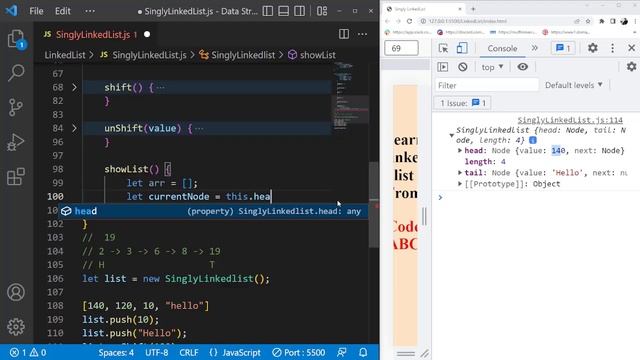Open errors and warnings in status bar
The height and width of the screenshot is (360, 640).
point(28,352)
